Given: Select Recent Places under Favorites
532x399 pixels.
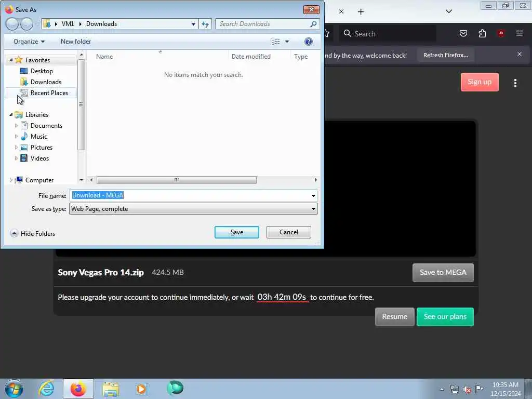Looking at the screenshot, I should pyautogui.click(x=49, y=92).
